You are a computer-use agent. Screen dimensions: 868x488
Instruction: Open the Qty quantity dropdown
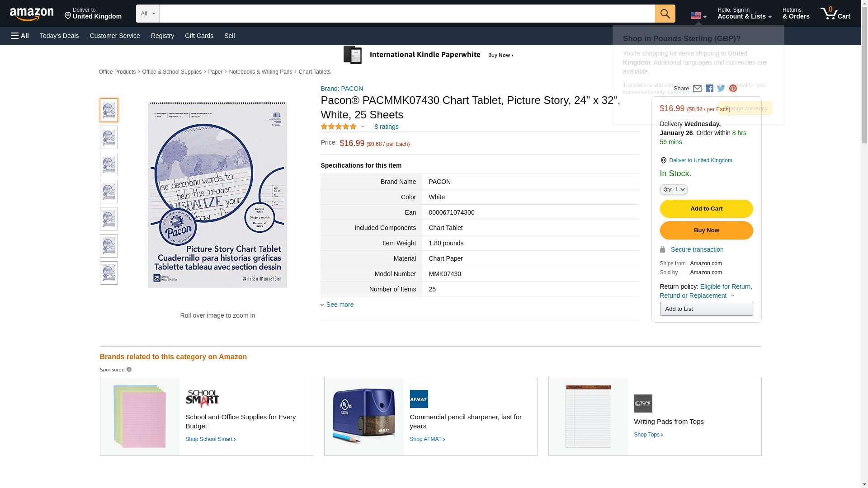pyautogui.click(x=674, y=189)
